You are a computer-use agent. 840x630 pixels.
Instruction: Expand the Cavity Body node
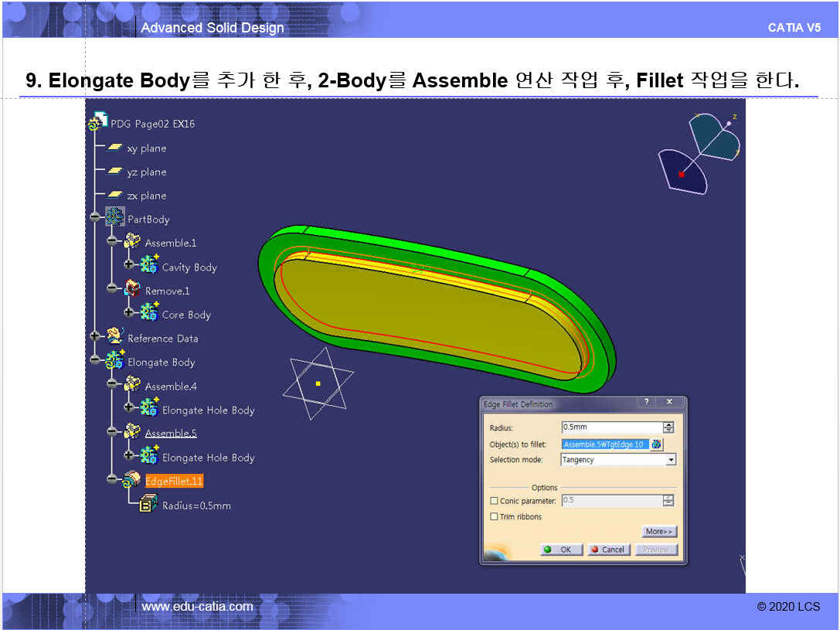click(x=129, y=266)
